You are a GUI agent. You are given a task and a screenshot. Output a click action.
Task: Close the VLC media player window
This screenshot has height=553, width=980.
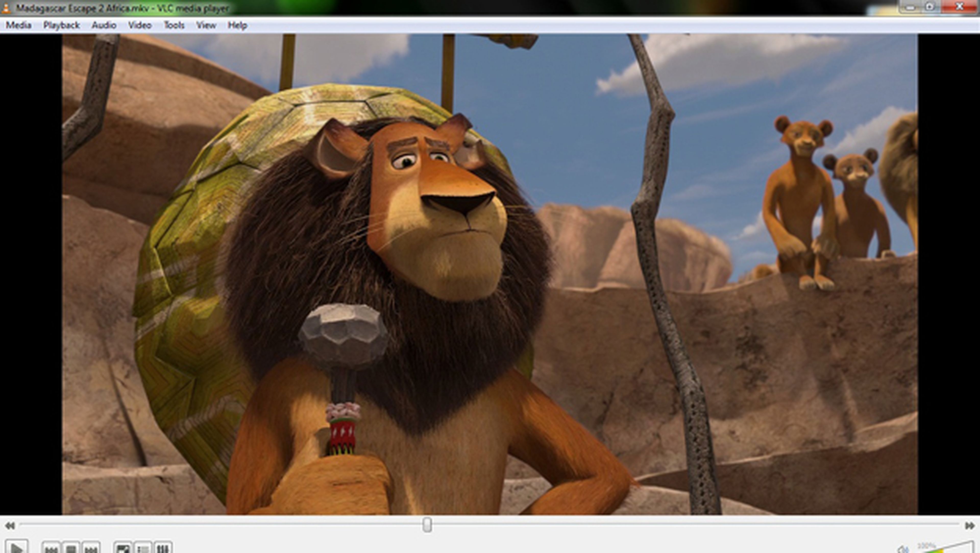click(959, 7)
